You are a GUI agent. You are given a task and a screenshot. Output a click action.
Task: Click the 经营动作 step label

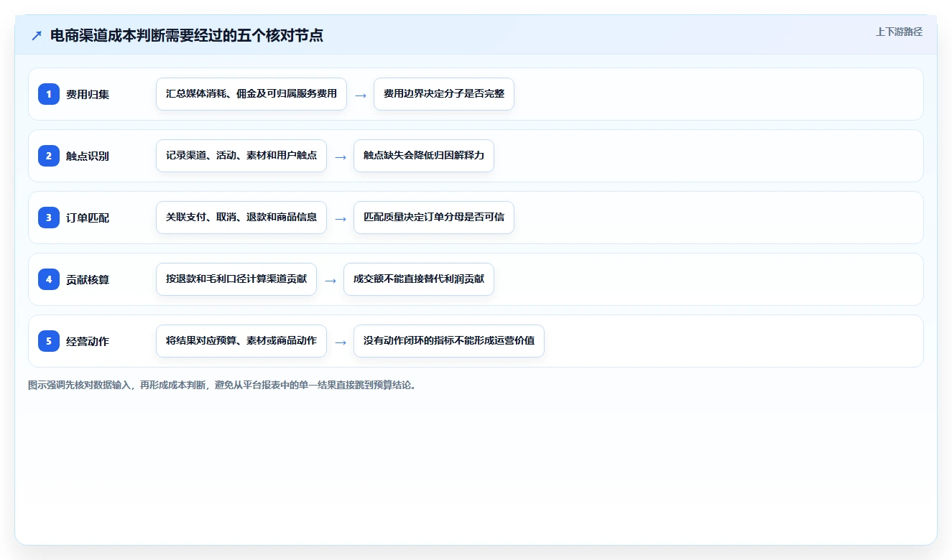coord(88,341)
